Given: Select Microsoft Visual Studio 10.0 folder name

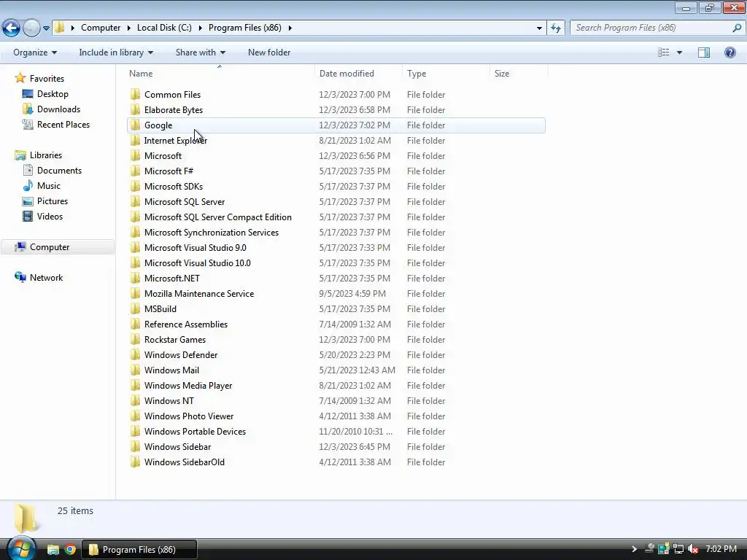Looking at the screenshot, I should (x=197, y=262).
